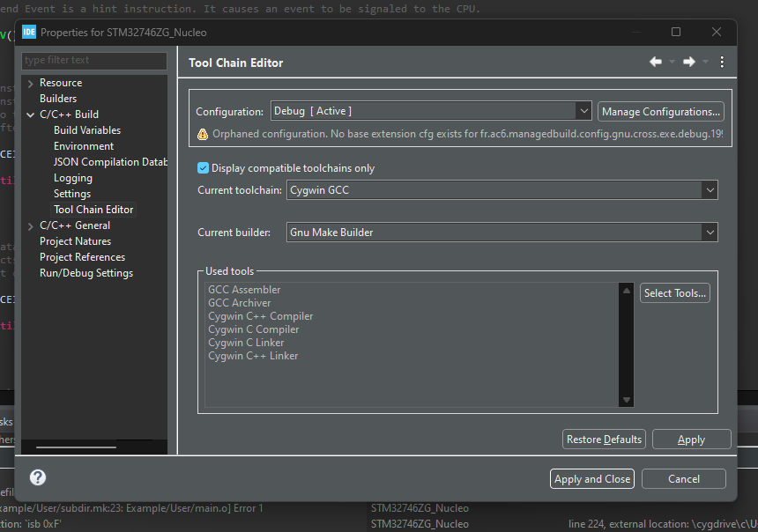The image size is (758, 532).
Task: Open the vertical three-dot view menu
Action: 722,62
